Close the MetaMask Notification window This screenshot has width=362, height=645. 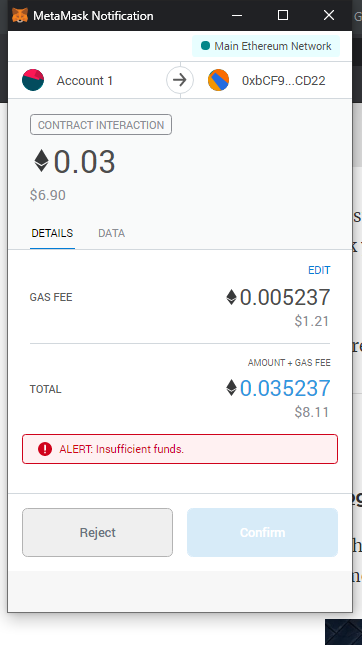[329, 16]
